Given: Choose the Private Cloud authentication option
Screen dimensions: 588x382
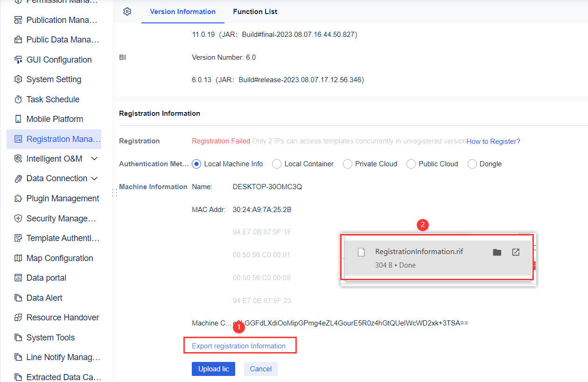Looking at the screenshot, I should pyautogui.click(x=347, y=164).
